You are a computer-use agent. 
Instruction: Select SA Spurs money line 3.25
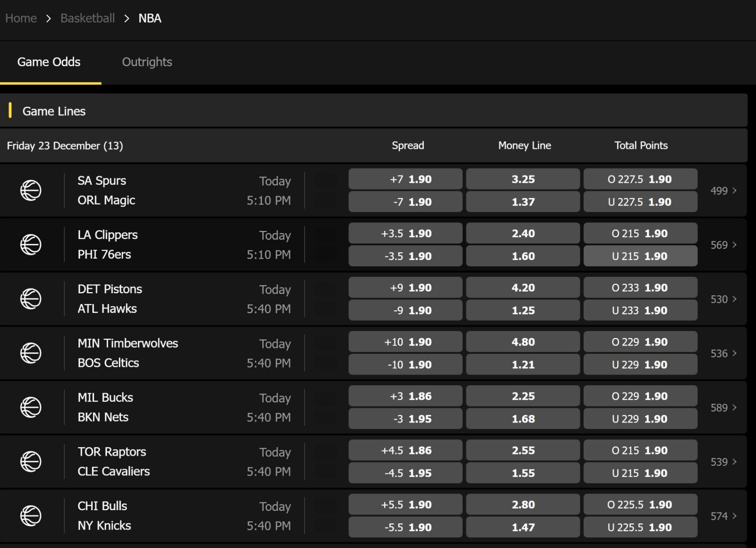(x=523, y=179)
